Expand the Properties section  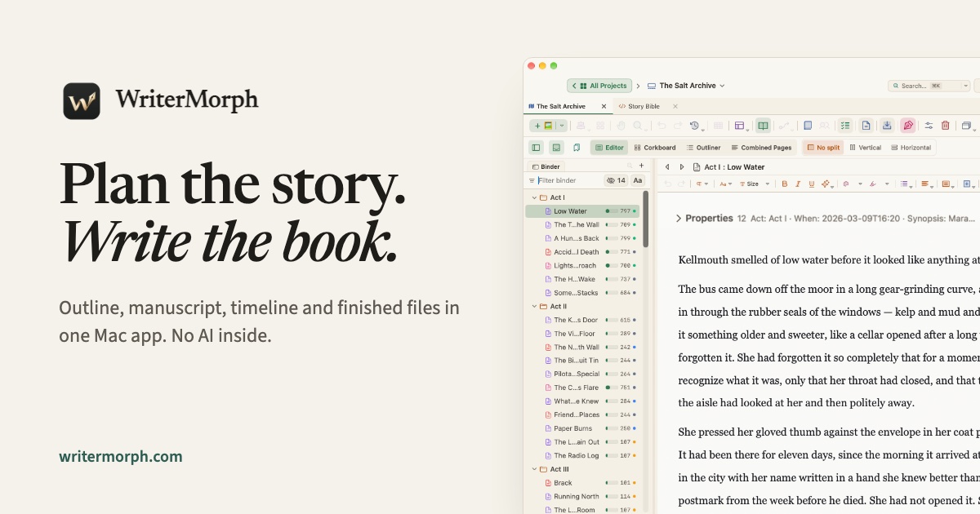[x=679, y=218]
